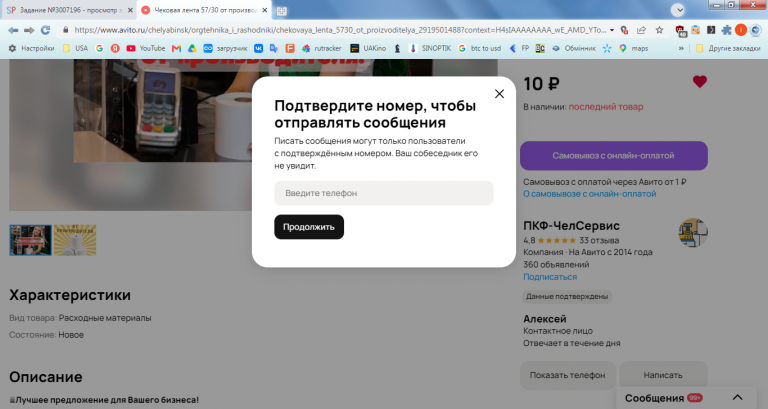Open the 'Обмінник' bookmark
The image size is (768, 409).
(574, 48)
